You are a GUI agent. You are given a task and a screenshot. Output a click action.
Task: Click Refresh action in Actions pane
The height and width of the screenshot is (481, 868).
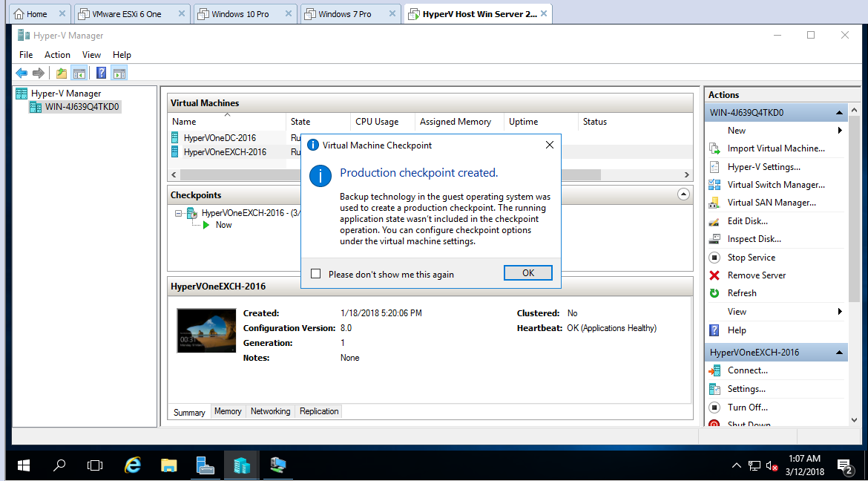pyautogui.click(x=742, y=293)
